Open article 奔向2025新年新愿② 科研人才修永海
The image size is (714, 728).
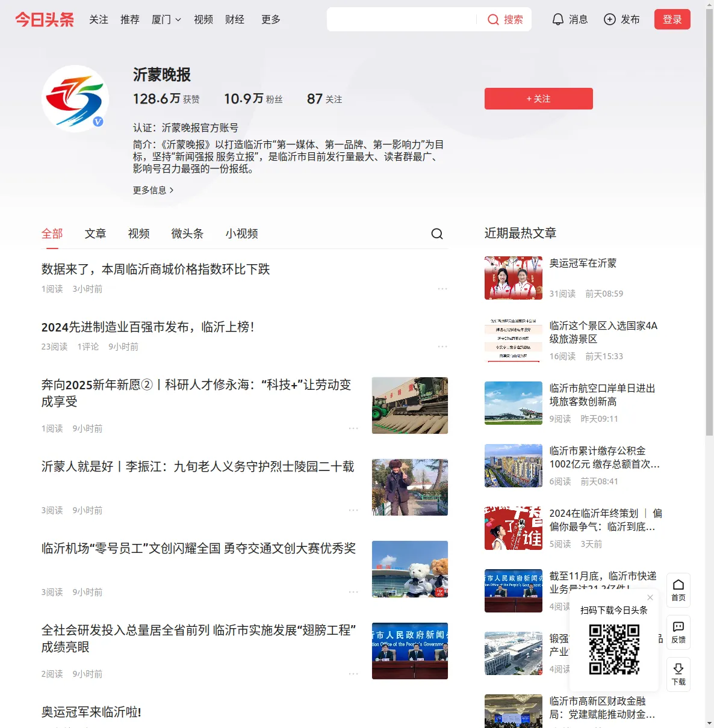tap(196, 393)
